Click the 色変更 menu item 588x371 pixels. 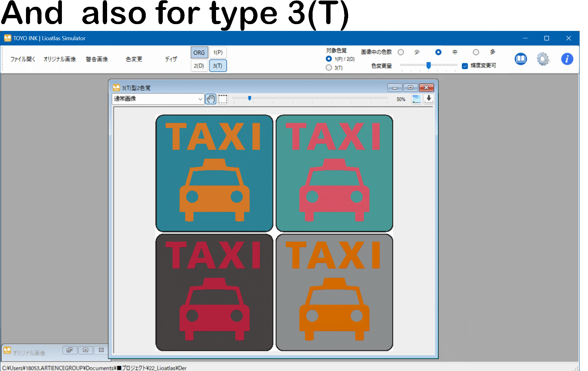(134, 59)
